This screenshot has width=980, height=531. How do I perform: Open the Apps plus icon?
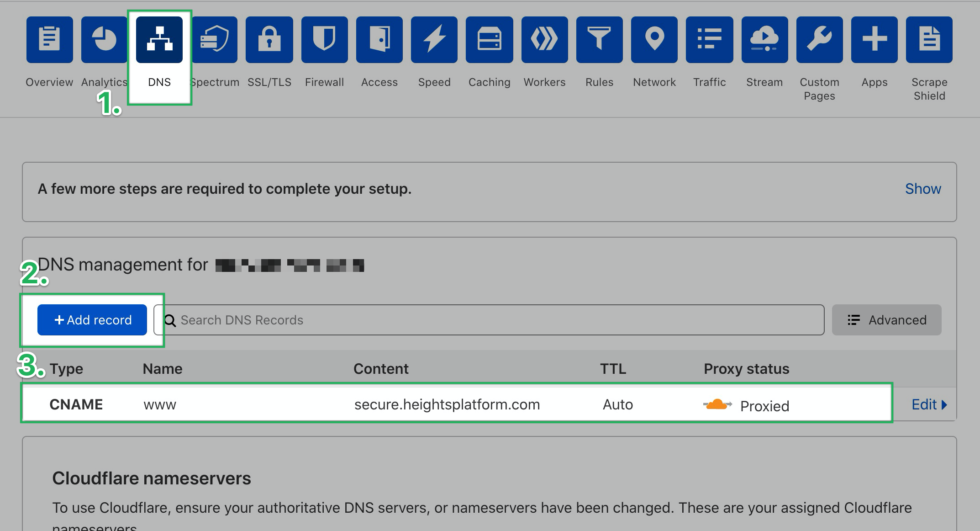875,39
